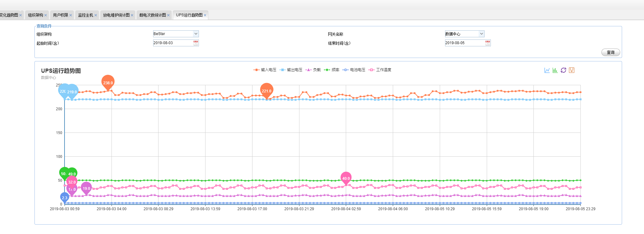Click the 起始时间(含) label
The height and width of the screenshot is (234, 644).
click(x=48, y=43)
